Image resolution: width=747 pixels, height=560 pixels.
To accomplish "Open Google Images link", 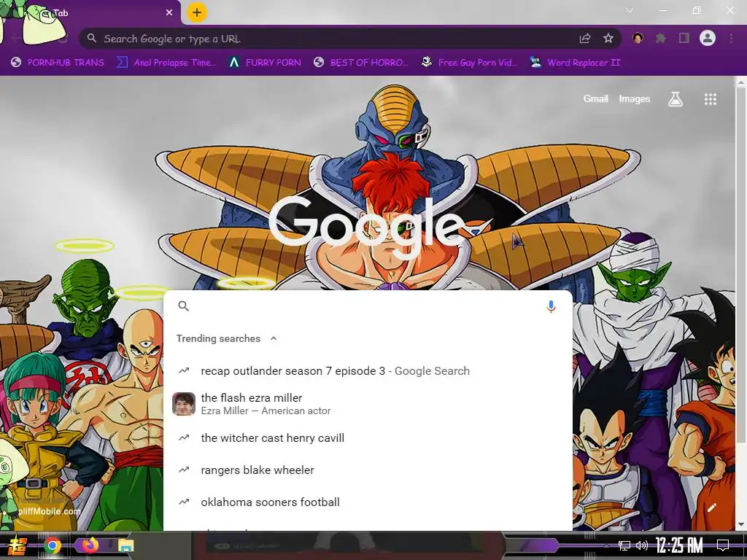I will tap(635, 98).
